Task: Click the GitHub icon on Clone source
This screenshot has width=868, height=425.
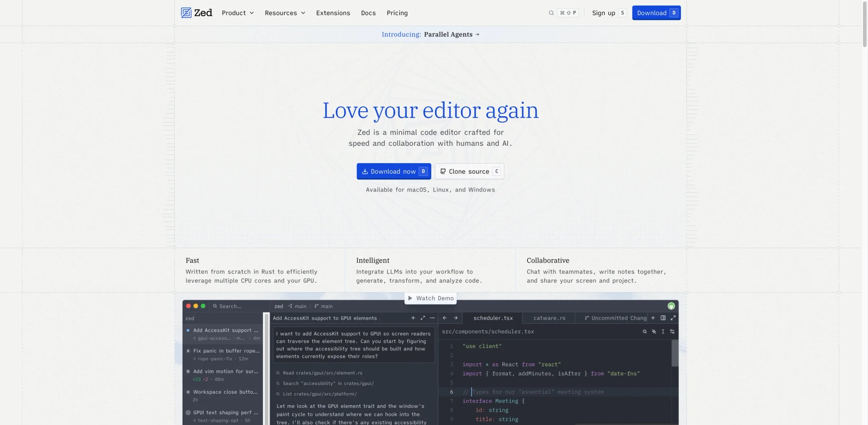Action: tap(442, 171)
